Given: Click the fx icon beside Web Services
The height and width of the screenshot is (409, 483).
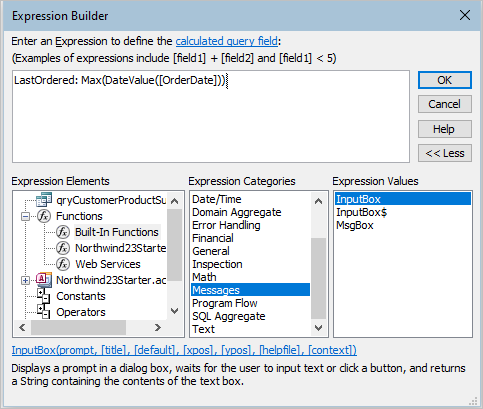Looking at the screenshot, I should coord(63,264).
